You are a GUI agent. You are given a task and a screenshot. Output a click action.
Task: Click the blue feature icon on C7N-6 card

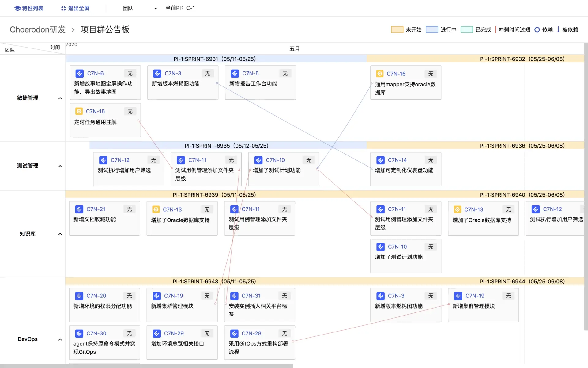point(80,74)
